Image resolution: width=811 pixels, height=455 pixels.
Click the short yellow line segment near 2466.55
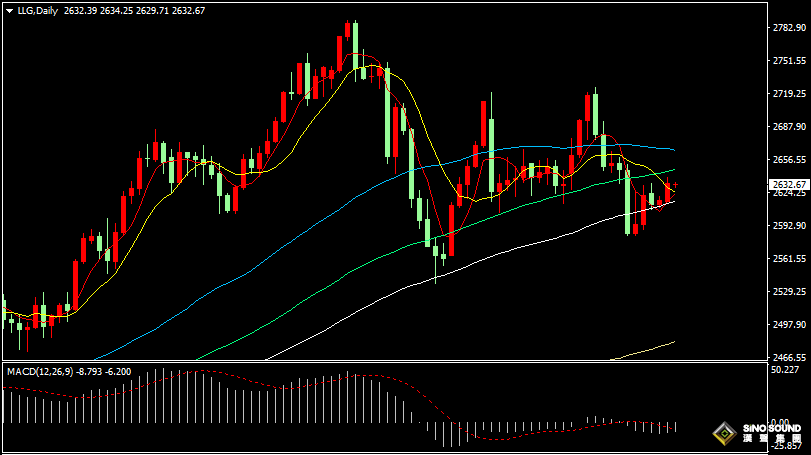(x=643, y=351)
